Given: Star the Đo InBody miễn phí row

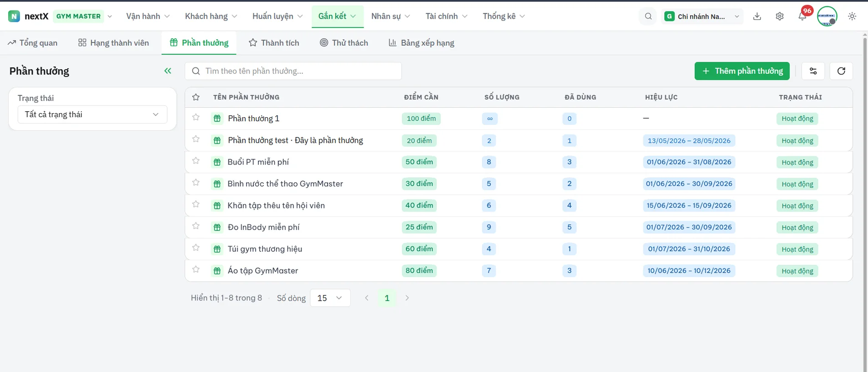Looking at the screenshot, I should 196,226.
